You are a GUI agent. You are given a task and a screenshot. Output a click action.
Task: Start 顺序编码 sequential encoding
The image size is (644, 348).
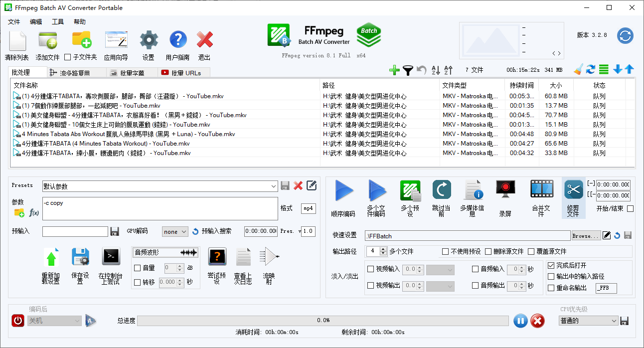tap(343, 191)
